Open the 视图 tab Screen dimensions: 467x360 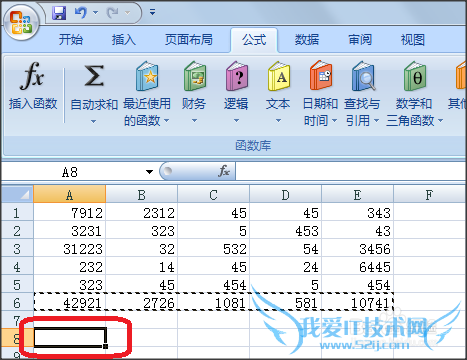click(x=413, y=40)
